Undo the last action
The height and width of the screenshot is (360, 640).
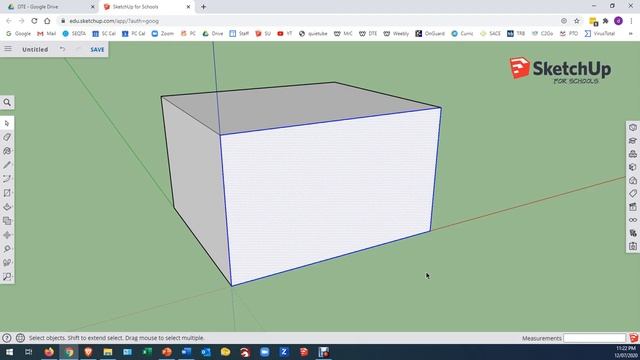[x=62, y=49]
